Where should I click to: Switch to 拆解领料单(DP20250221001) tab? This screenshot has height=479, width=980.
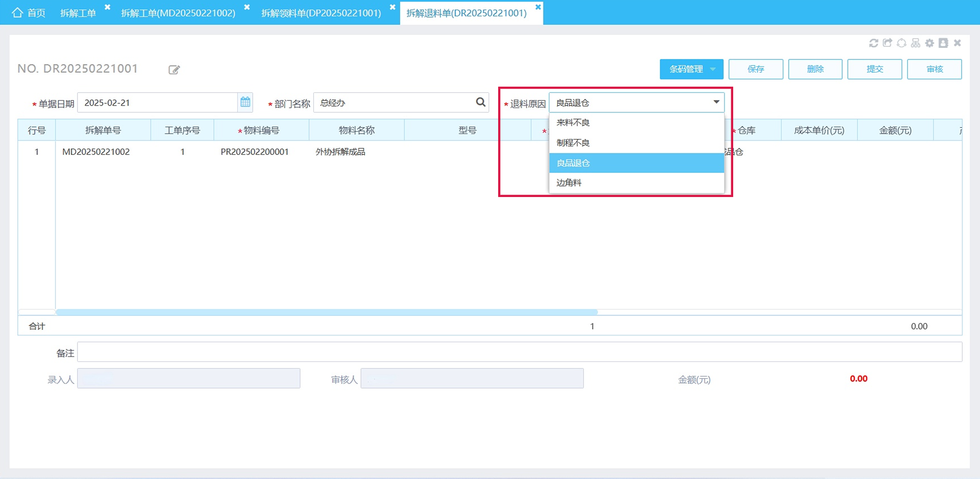click(321, 13)
